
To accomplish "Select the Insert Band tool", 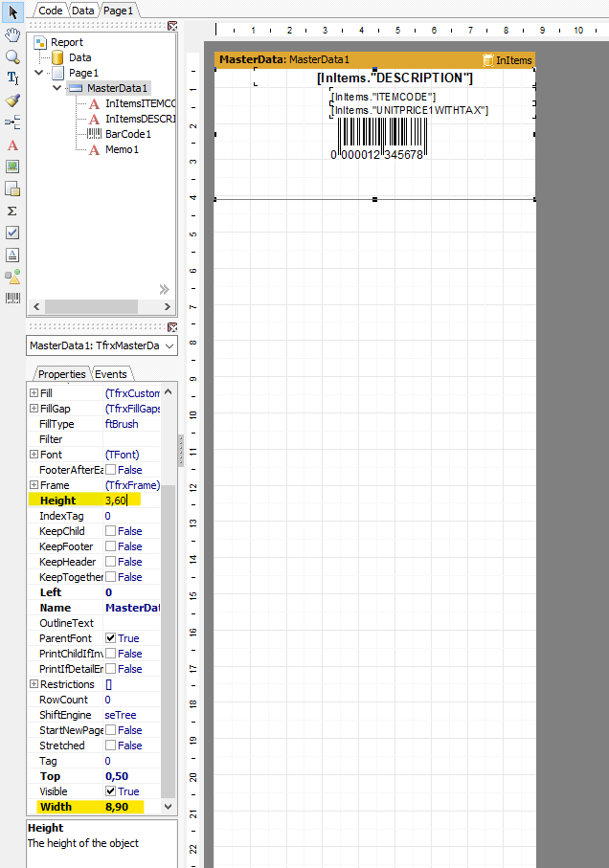I will (12, 122).
